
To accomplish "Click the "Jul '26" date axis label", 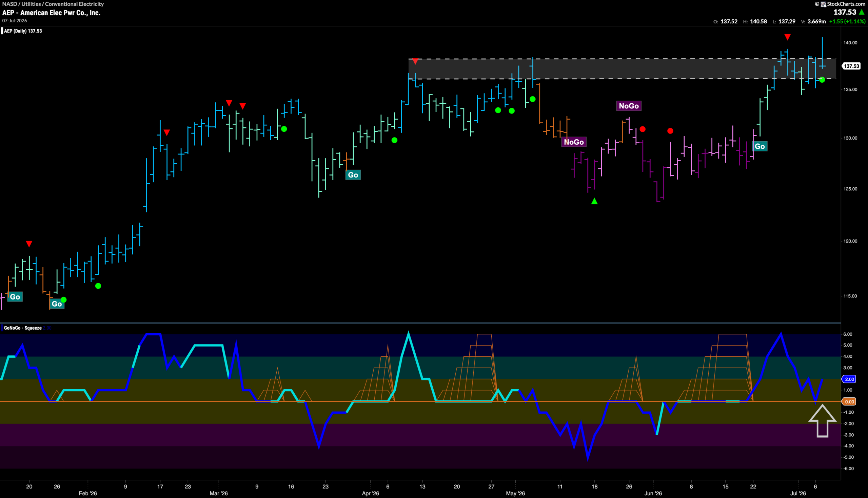I will pos(798,493).
